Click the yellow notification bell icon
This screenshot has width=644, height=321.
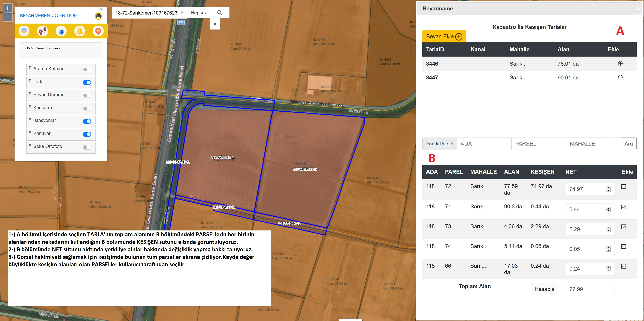coord(80,31)
